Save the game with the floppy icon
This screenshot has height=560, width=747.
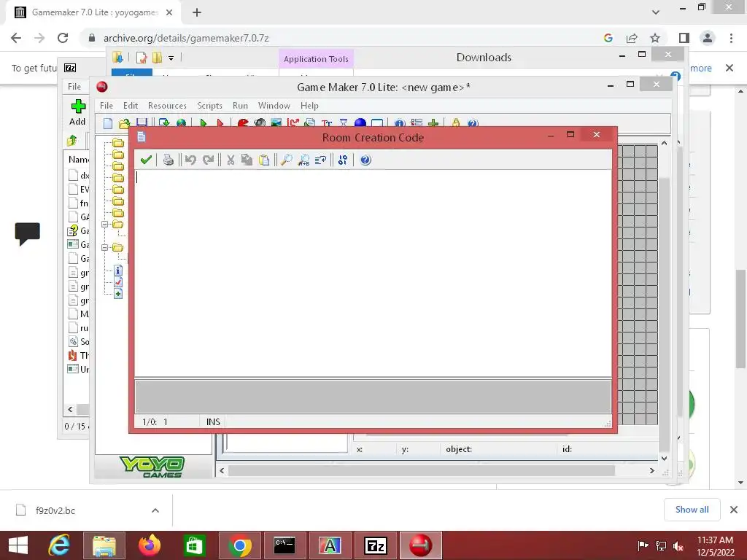coord(142,122)
